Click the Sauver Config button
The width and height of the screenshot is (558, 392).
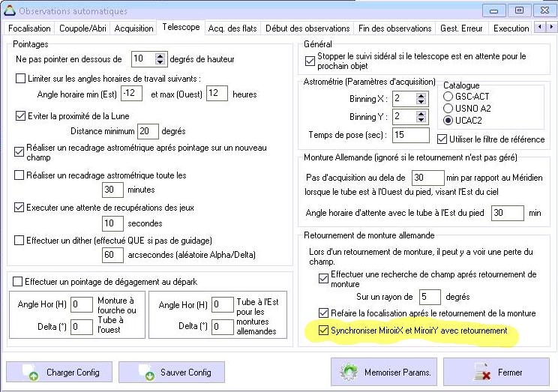tap(172, 372)
